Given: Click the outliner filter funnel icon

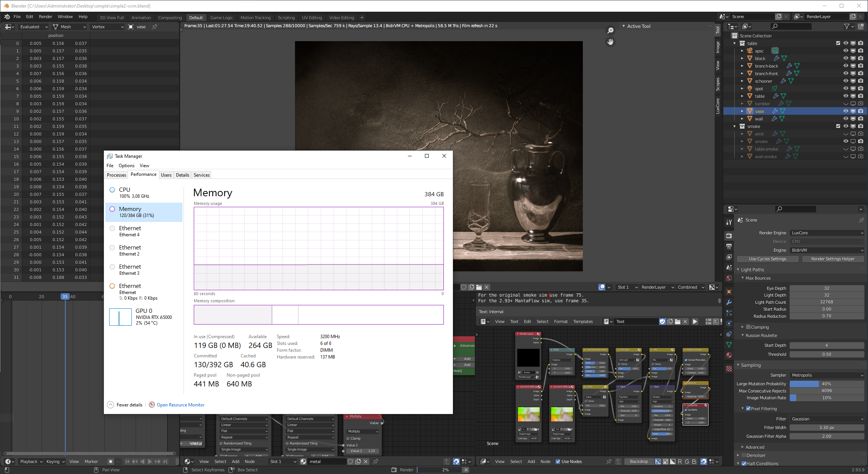Looking at the screenshot, I should [x=847, y=26].
